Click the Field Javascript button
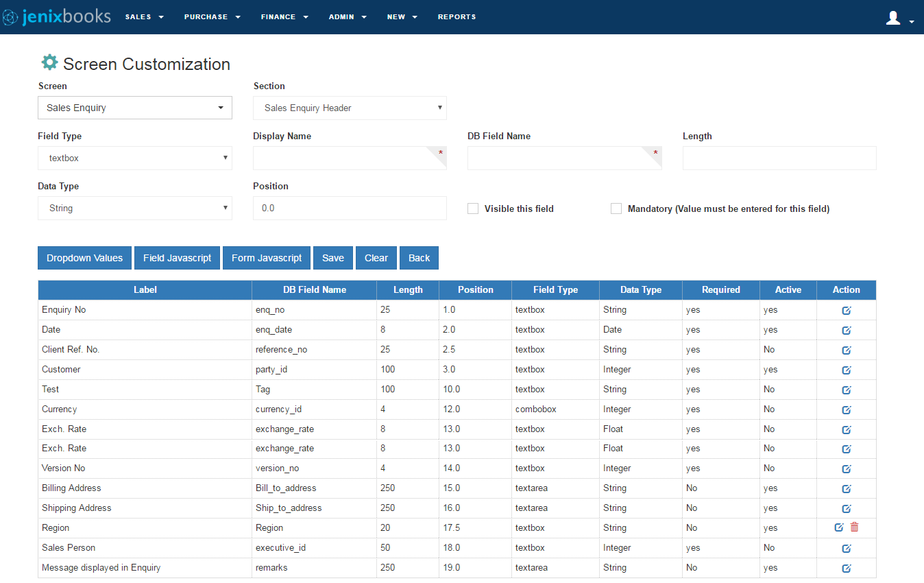The width and height of the screenshot is (924, 583). pos(178,258)
